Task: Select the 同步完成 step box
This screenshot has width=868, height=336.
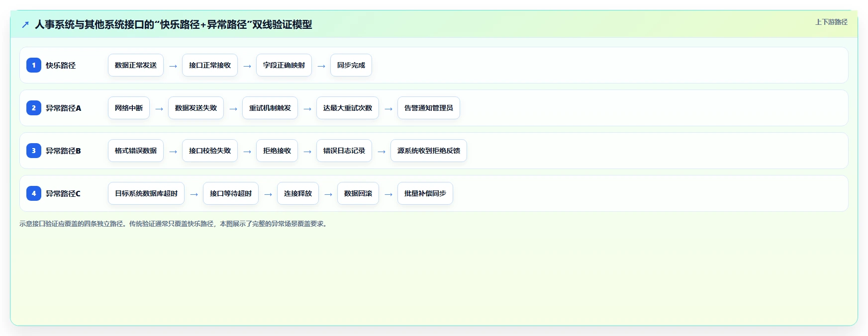Action: [x=351, y=65]
